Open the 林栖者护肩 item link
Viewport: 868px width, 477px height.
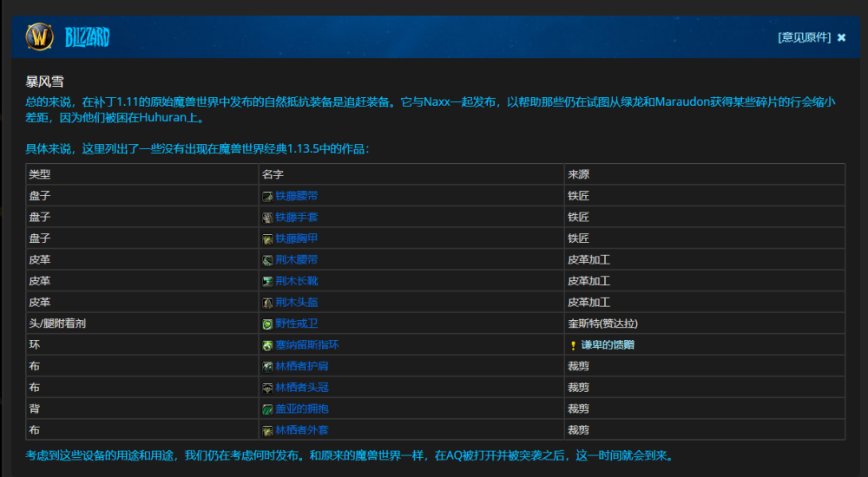pos(302,366)
